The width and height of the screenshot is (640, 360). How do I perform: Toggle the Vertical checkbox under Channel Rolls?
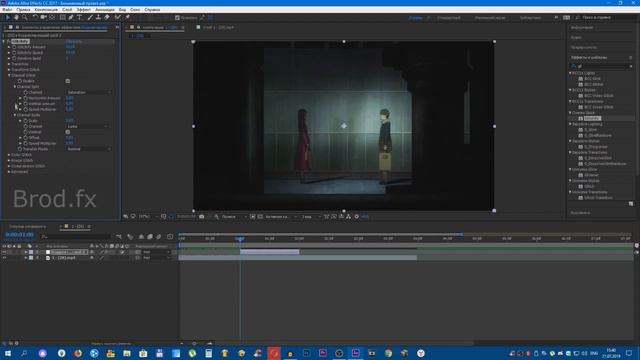(x=68, y=132)
